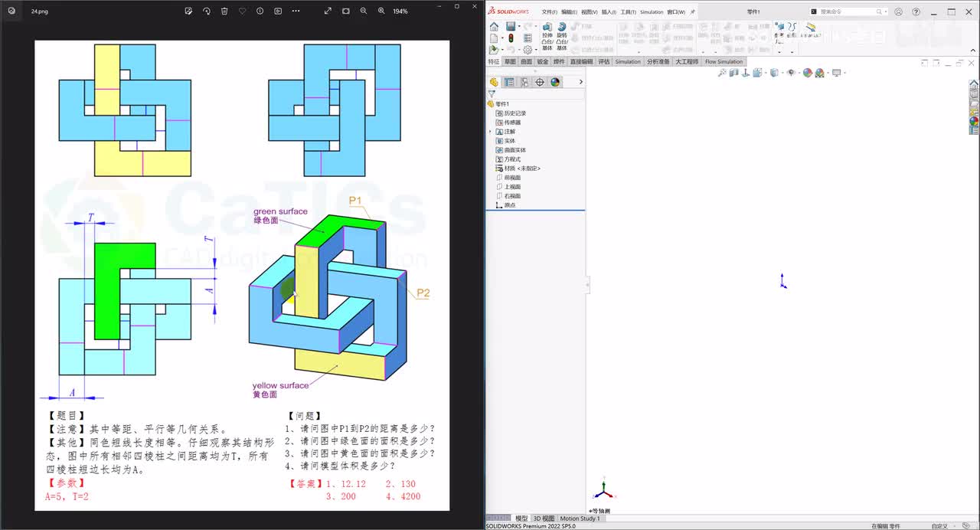Rotate the image in Photos viewer
This screenshot has height=530, width=980.
tap(207, 11)
